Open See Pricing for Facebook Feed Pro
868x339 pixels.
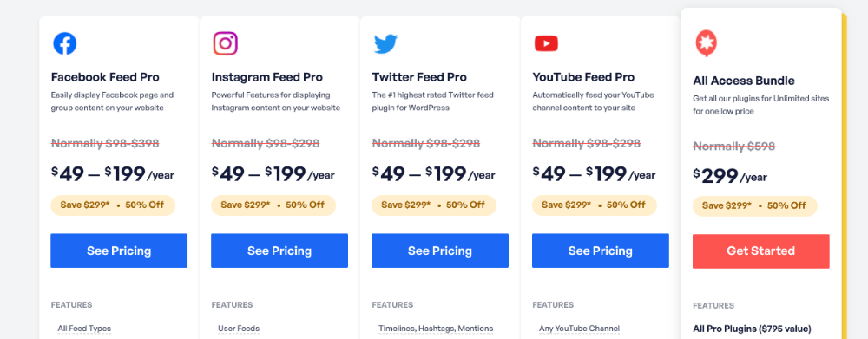[119, 251]
